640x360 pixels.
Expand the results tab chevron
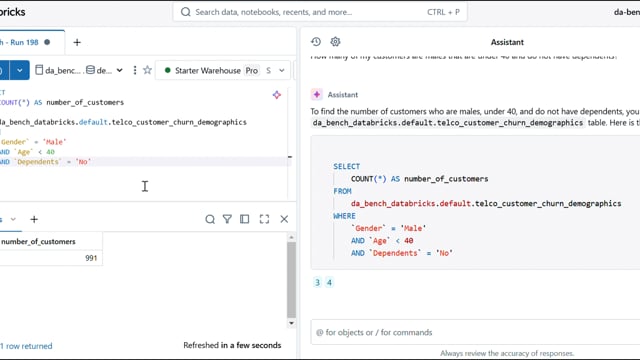[x=13, y=219]
